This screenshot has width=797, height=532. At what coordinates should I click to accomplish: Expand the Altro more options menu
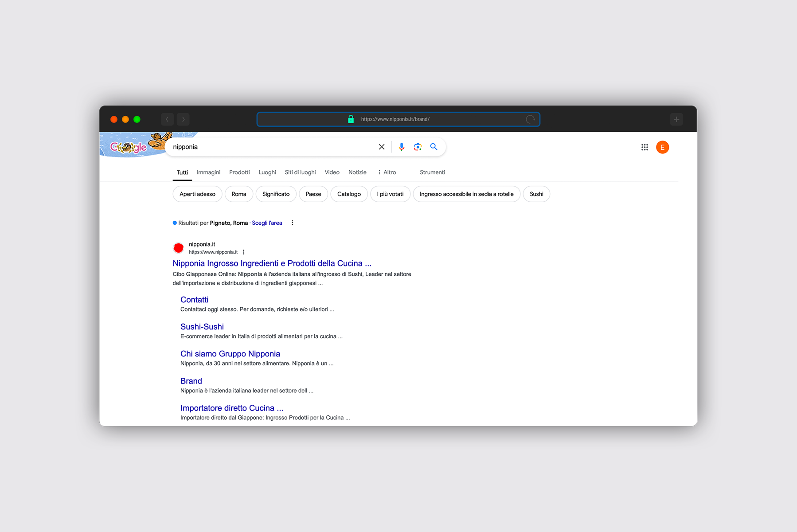pyautogui.click(x=387, y=172)
